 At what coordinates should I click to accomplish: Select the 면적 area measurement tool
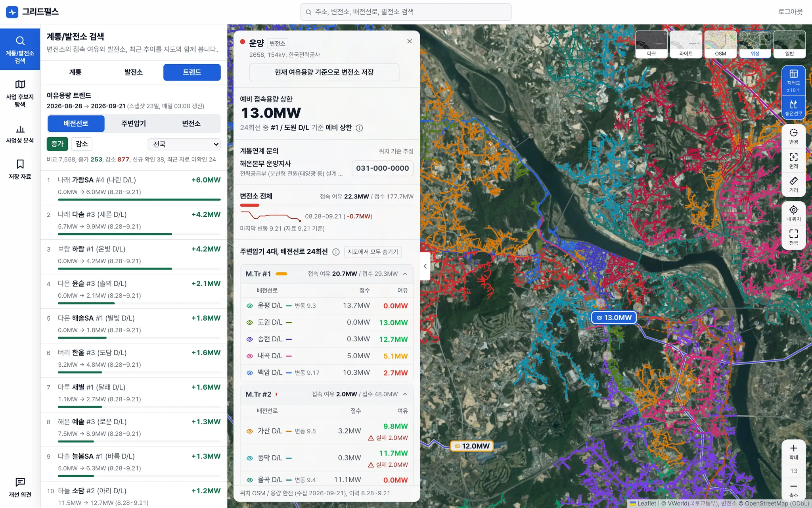(x=793, y=160)
